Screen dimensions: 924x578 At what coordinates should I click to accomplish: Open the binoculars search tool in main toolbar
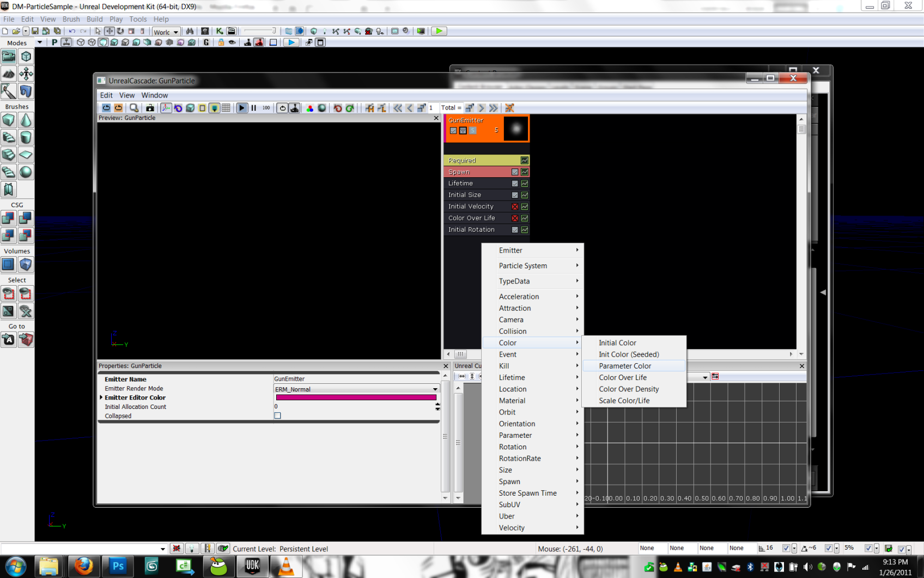point(190,31)
